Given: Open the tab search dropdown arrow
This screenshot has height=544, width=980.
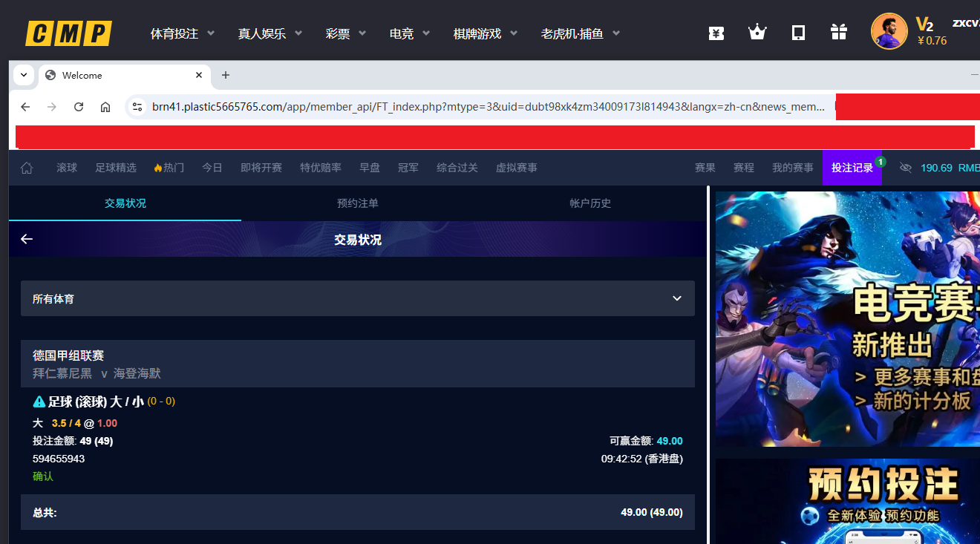Looking at the screenshot, I should pos(24,75).
